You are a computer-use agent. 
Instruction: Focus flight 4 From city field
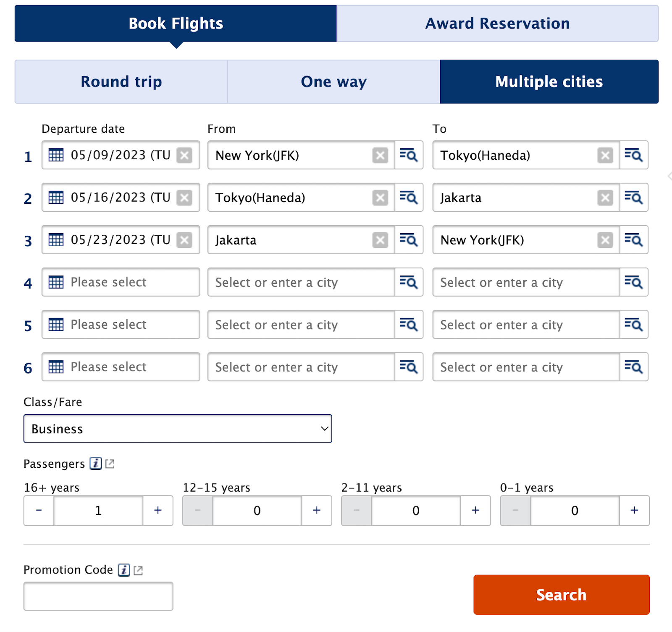[x=301, y=282]
